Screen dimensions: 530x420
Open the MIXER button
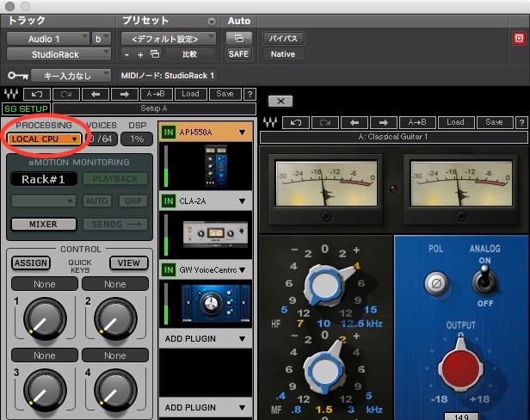click(x=44, y=224)
